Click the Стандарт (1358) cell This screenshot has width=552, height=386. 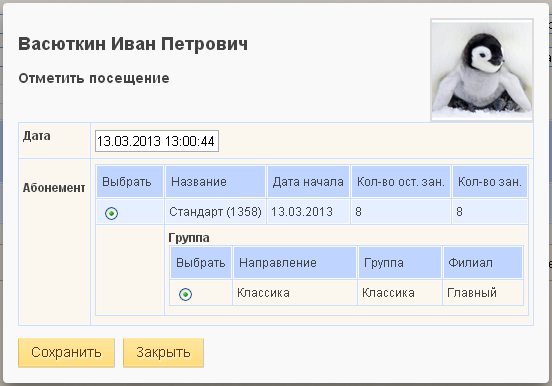215,212
